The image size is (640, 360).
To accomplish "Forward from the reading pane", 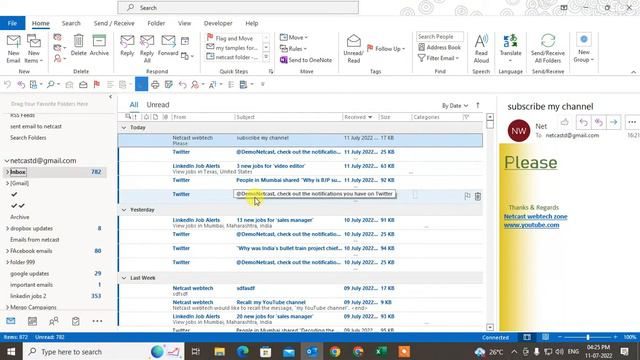I will 613,122.
